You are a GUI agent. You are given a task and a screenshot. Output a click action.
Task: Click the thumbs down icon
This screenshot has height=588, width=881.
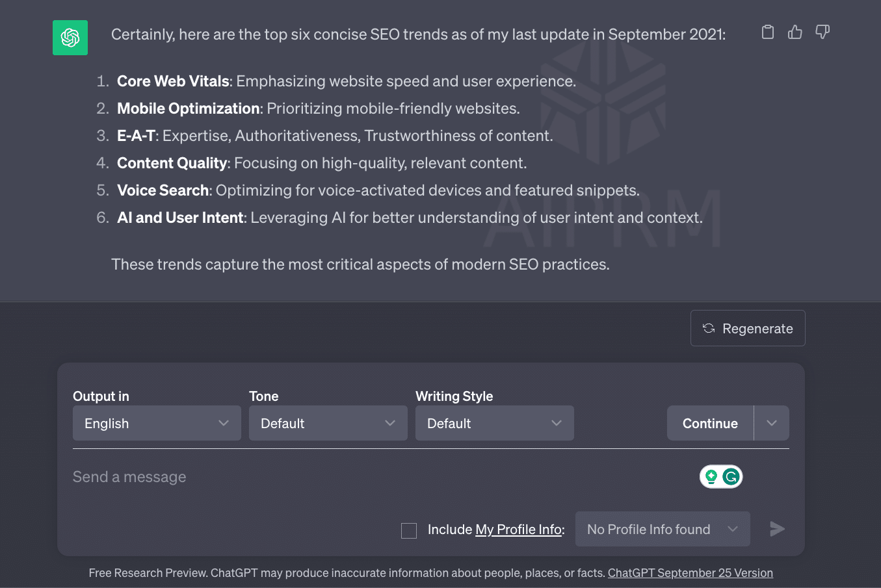point(822,32)
